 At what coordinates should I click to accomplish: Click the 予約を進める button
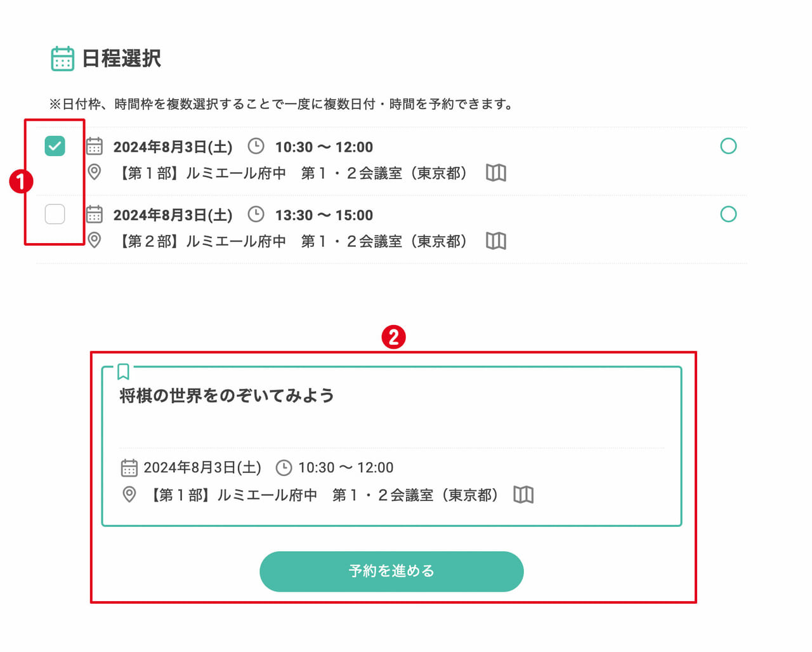tap(391, 571)
